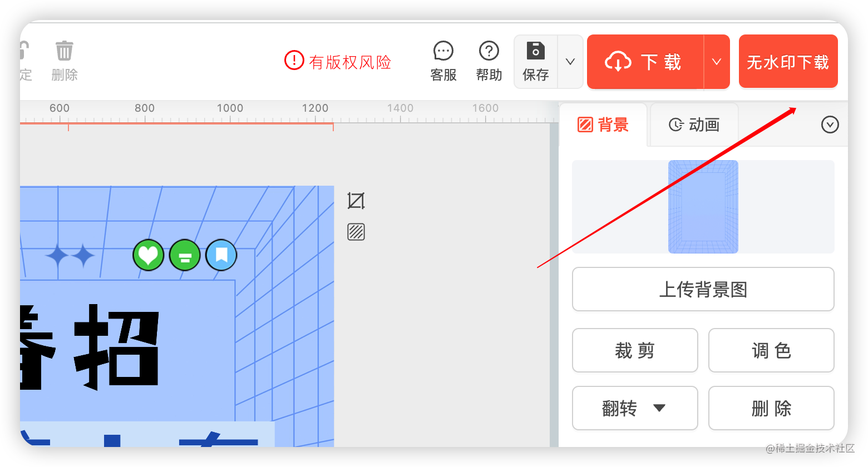This screenshot has height=467, width=868.
Task: Open the 翻转 flip dropdown
Action: tap(635, 408)
